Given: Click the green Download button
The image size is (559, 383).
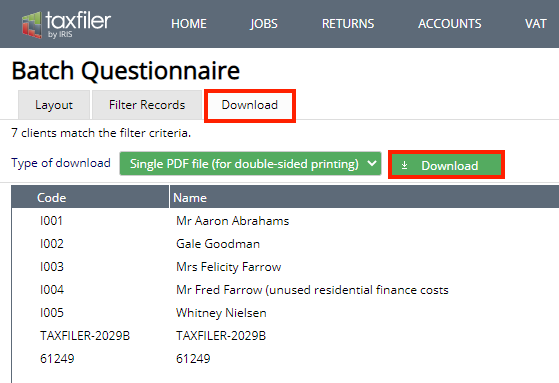Looking at the screenshot, I should coord(446,165).
